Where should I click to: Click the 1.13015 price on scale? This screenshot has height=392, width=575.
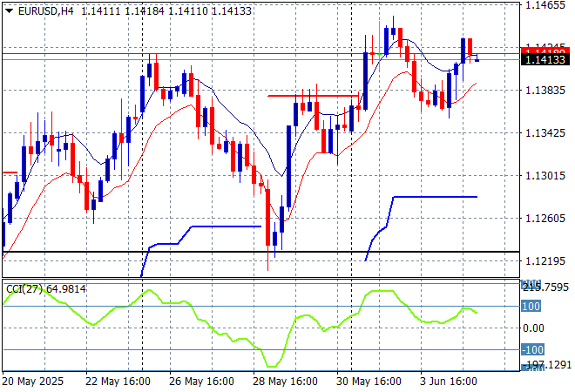coord(545,175)
